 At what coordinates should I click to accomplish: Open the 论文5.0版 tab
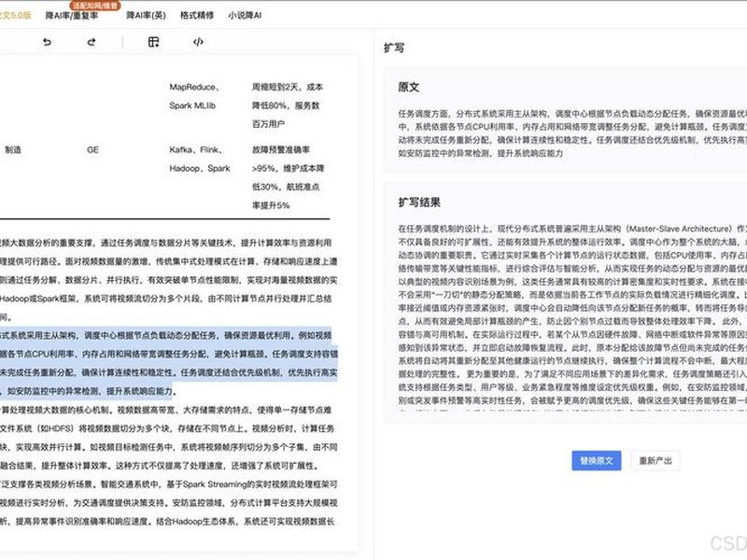(x=15, y=15)
